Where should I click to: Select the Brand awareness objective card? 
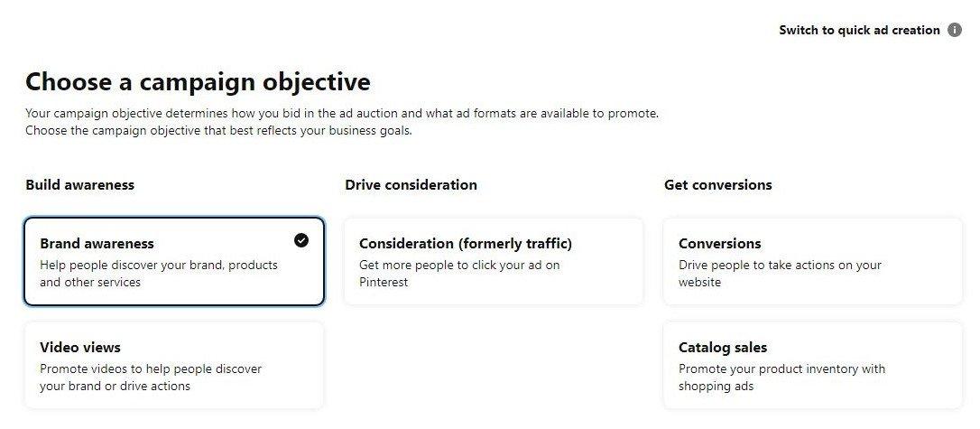pyautogui.click(x=173, y=261)
